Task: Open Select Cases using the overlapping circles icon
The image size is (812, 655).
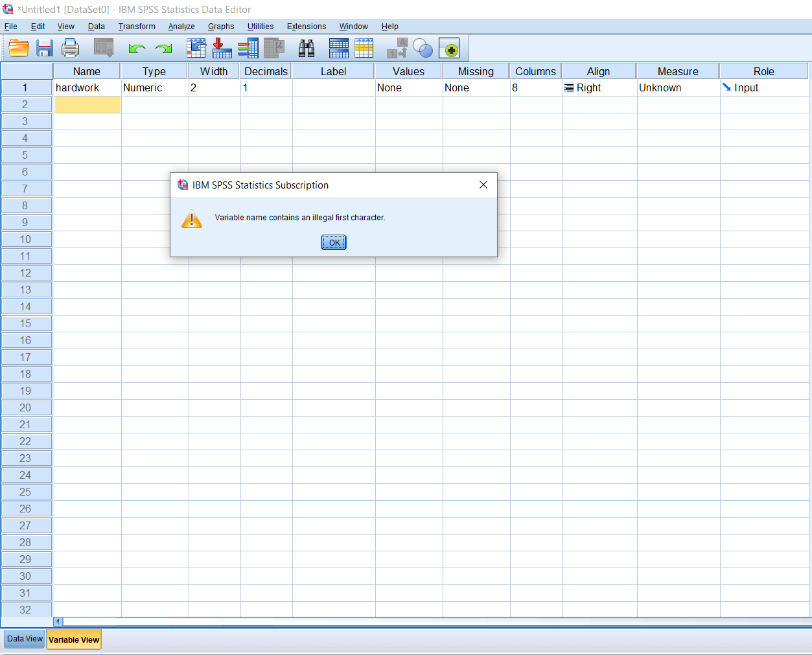Action: (422, 48)
